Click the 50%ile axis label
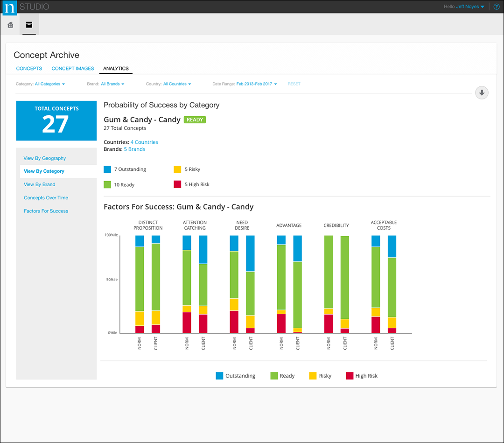 click(x=112, y=280)
